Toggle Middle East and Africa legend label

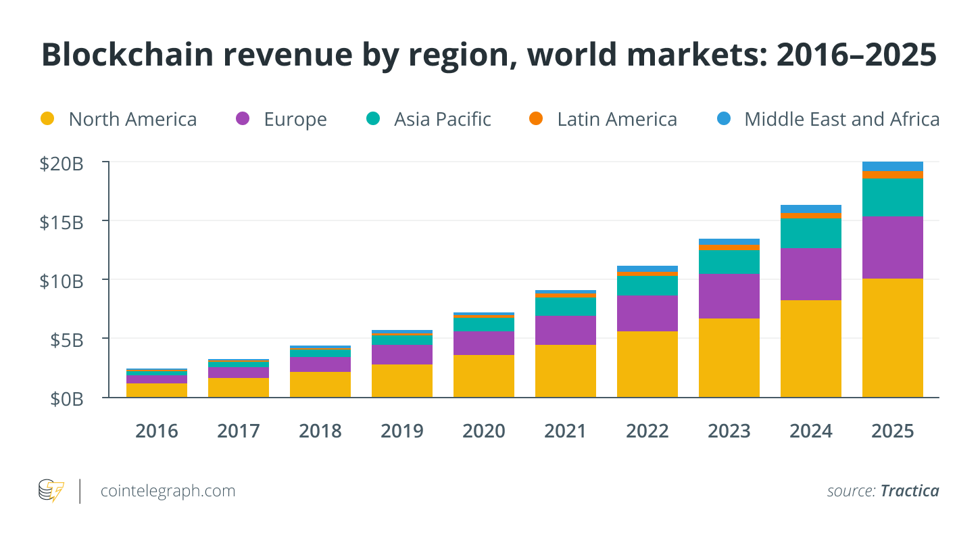841,120
